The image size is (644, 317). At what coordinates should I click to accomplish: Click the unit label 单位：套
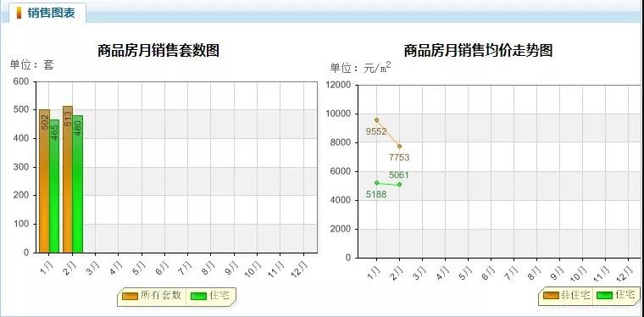[x=31, y=65]
